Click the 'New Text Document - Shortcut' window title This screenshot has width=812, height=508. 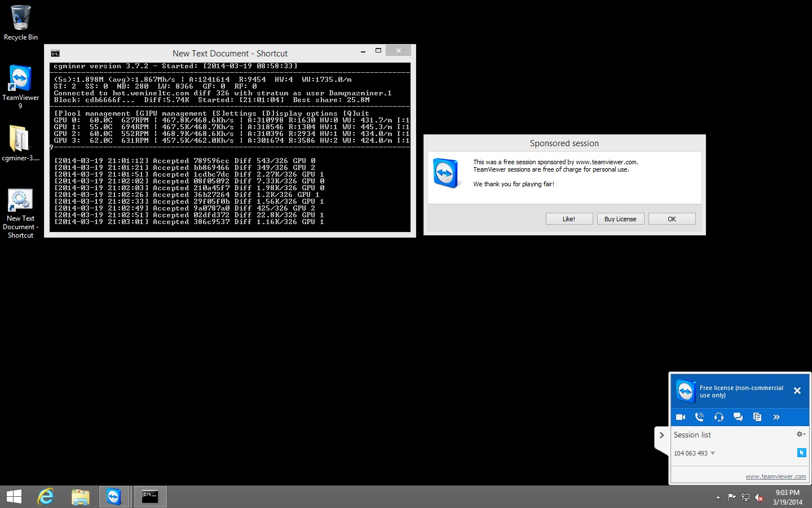(x=230, y=54)
